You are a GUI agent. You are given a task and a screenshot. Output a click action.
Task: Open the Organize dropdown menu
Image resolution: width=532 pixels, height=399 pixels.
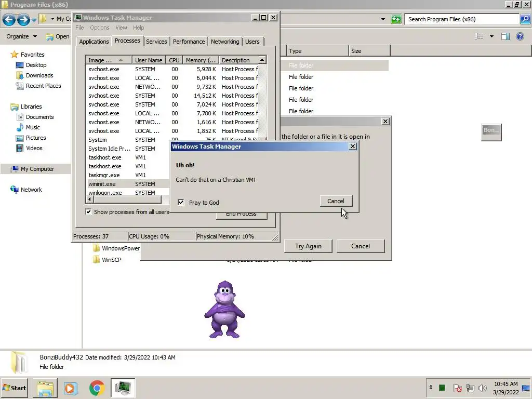coord(21,36)
